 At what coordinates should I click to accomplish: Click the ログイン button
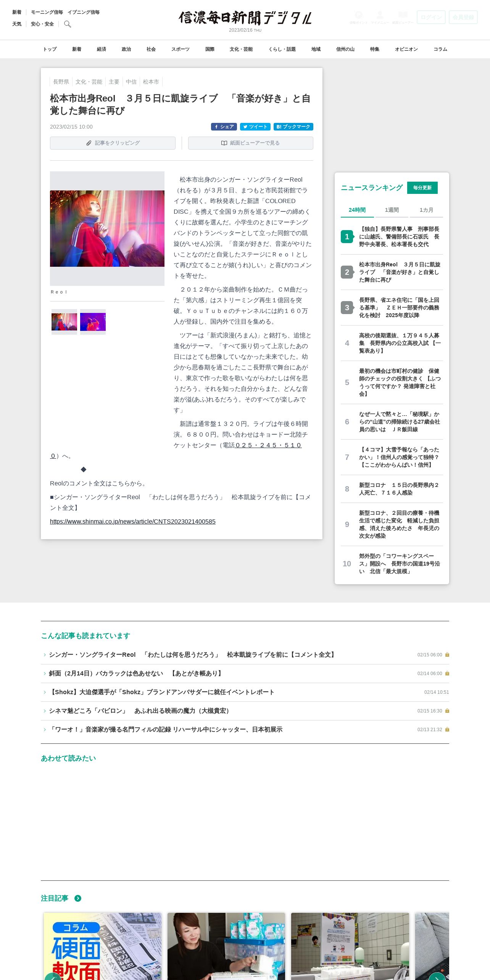click(431, 17)
